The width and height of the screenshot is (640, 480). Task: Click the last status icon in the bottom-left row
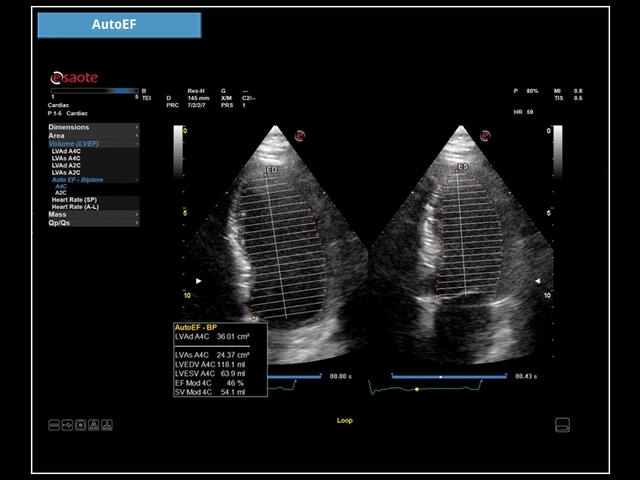point(107,425)
